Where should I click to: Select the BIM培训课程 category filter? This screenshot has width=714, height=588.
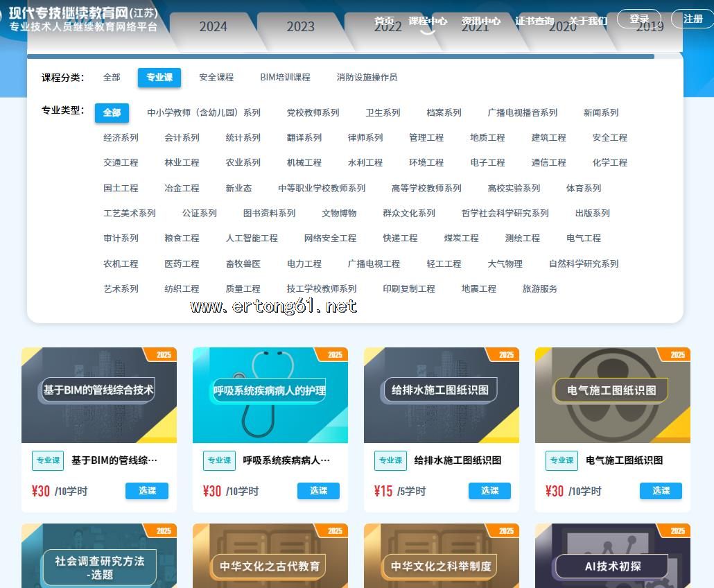(x=285, y=78)
